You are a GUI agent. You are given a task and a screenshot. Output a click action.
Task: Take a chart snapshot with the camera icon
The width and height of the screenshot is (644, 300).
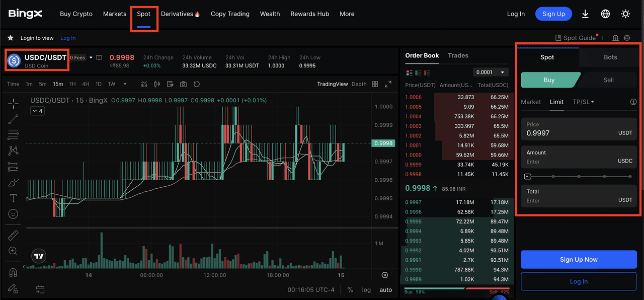click(183, 84)
